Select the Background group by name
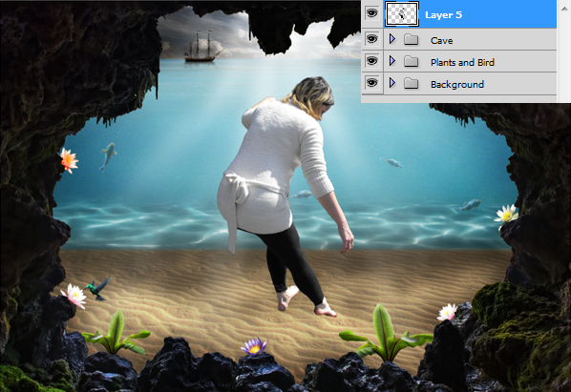571x392 pixels. (x=457, y=84)
